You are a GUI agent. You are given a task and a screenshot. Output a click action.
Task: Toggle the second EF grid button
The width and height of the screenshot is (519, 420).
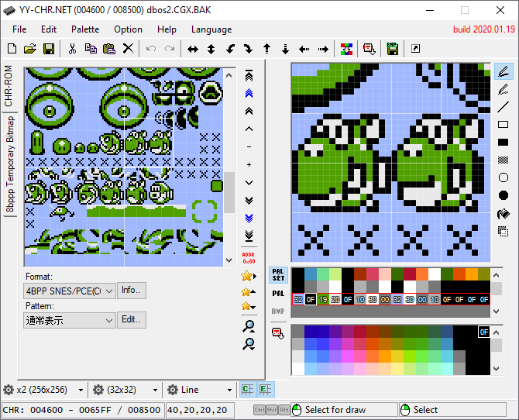pos(266,390)
